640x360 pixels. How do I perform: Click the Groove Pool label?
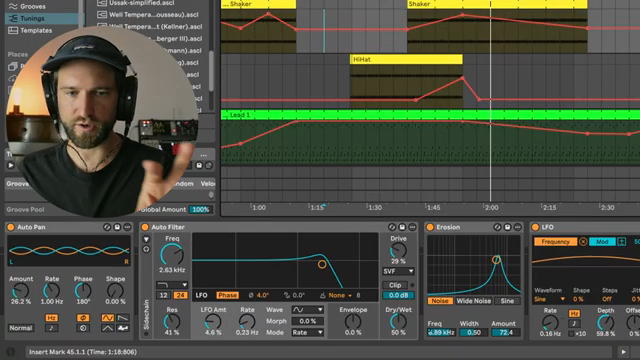tap(25, 209)
